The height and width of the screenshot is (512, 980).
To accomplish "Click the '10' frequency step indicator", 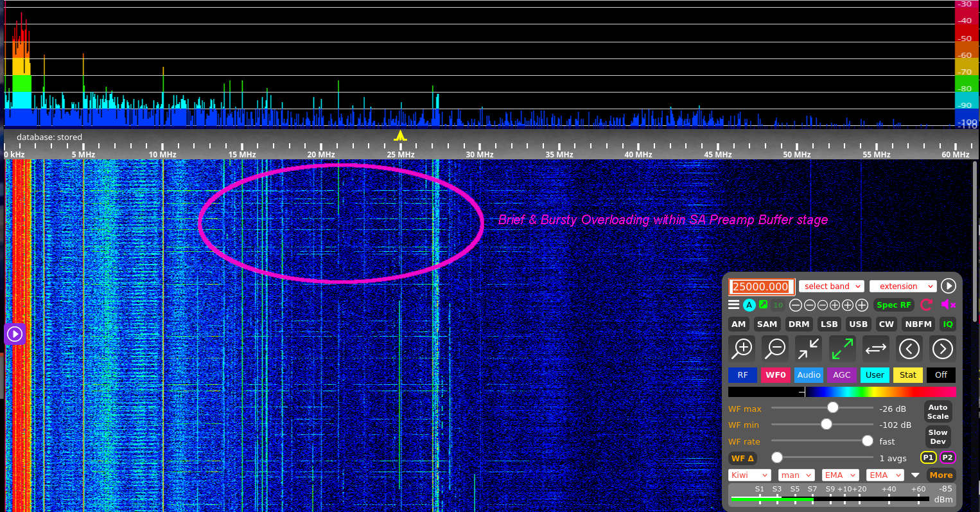I will click(778, 305).
